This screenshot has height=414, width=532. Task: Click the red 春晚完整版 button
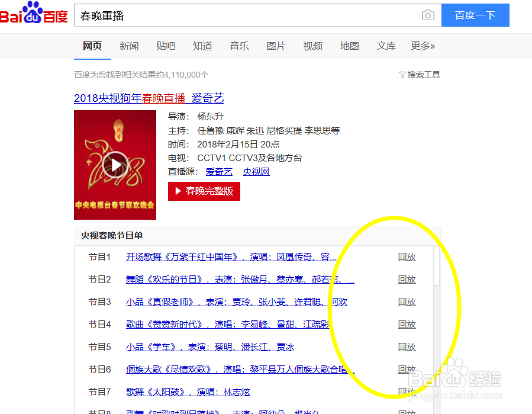[x=204, y=191]
